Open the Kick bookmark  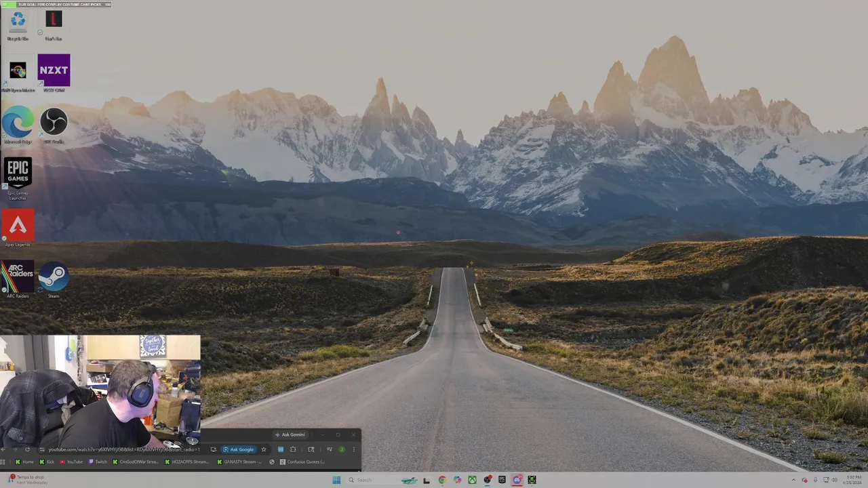coord(47,462)
